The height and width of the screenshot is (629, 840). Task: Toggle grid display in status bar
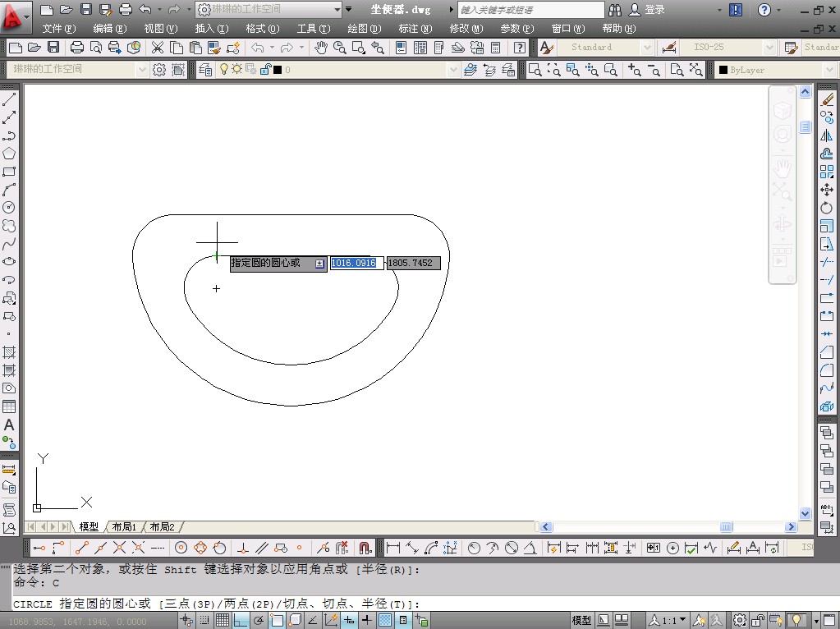222,621
